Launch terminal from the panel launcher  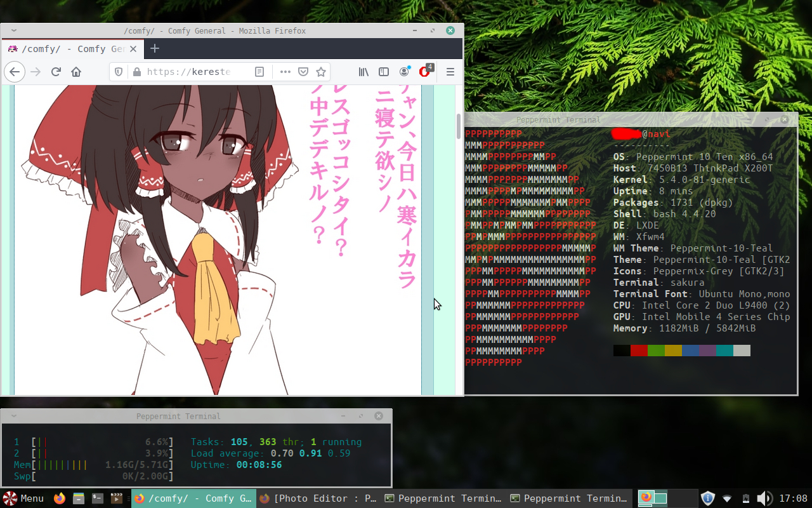click(x=97, y=498)
